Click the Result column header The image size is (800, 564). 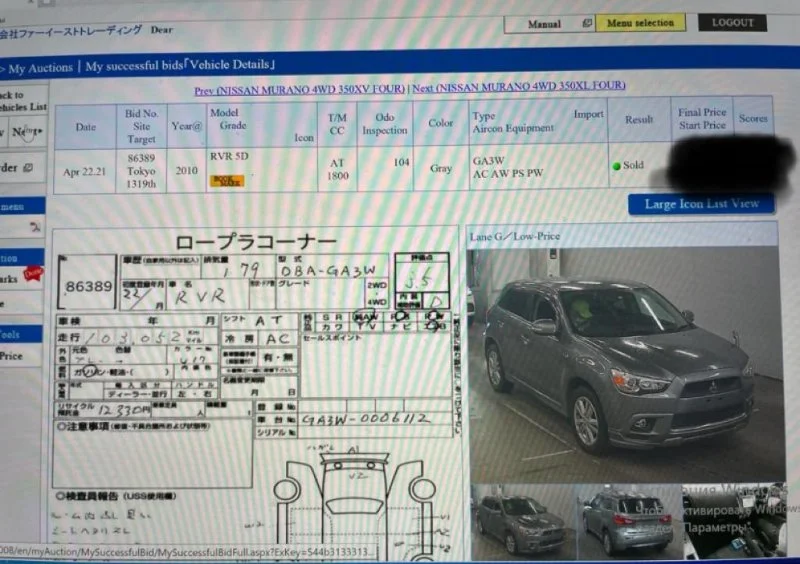[639, 119]
